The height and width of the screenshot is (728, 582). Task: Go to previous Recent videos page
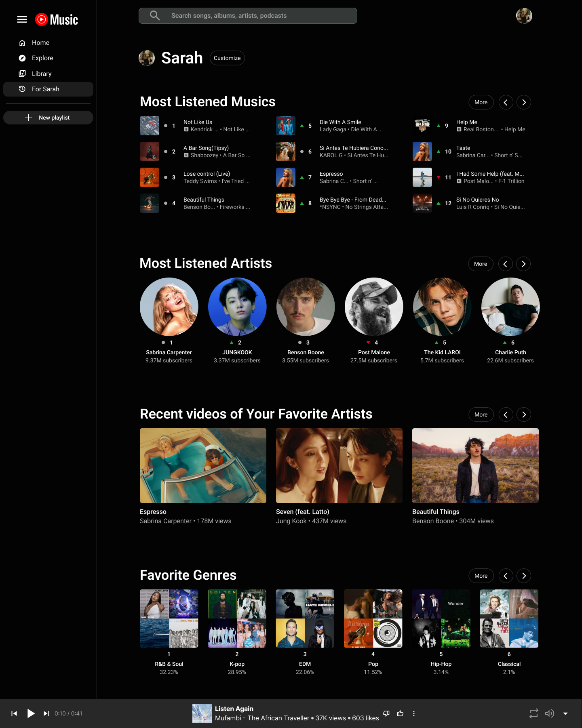pos(506,414)
